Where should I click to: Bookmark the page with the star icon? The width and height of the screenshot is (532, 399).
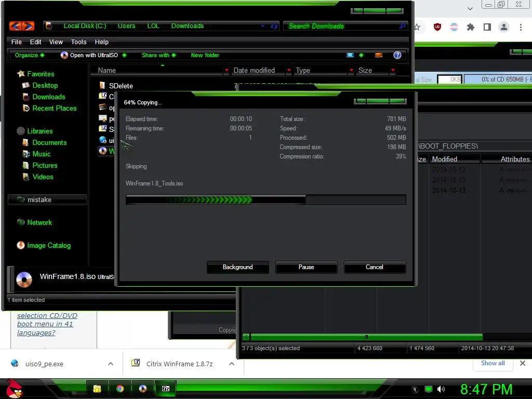click(417, 27)
